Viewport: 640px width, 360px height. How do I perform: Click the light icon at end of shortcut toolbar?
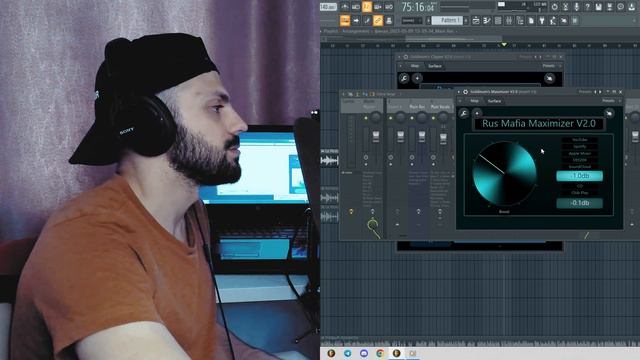575,20
